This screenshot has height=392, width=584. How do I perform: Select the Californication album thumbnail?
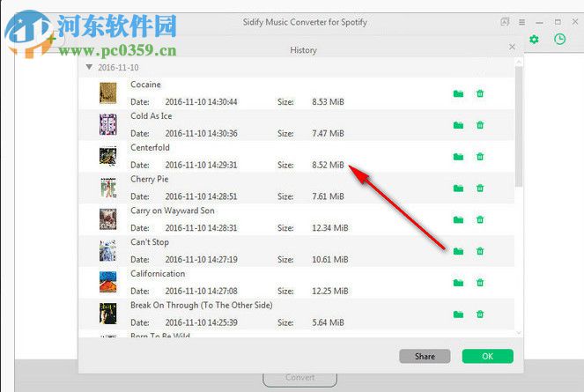click(108, 282)
